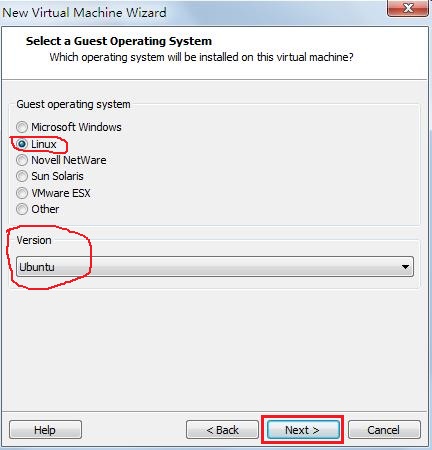Choose the Novell NetWare radio button

tap(22, 160)
